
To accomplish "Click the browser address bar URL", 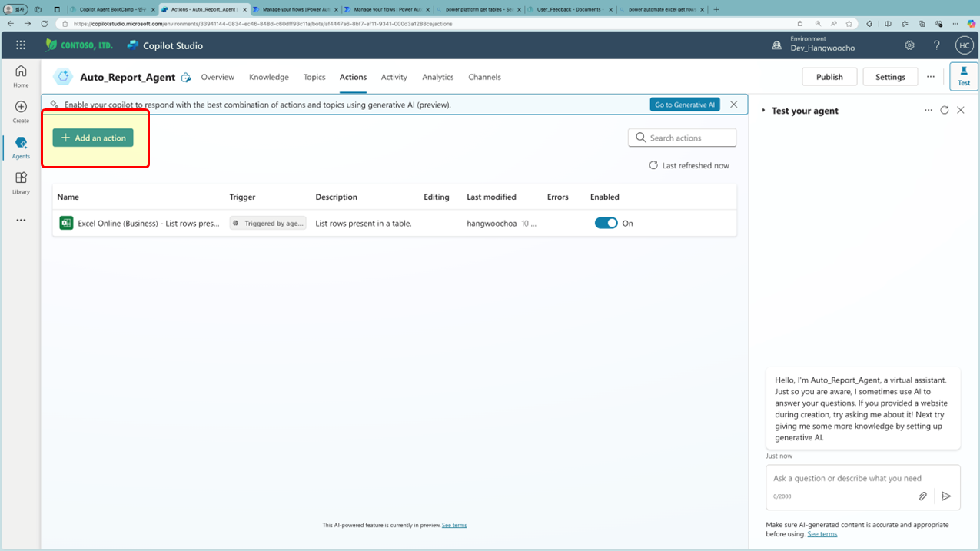I will (x=263, y=24).
